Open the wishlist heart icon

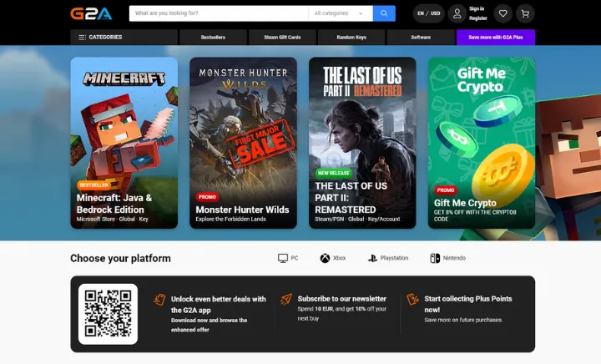[503, 14]
